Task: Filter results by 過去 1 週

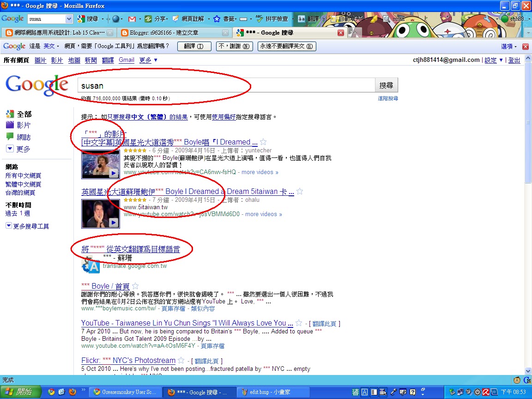Action: tap(18, 213)
